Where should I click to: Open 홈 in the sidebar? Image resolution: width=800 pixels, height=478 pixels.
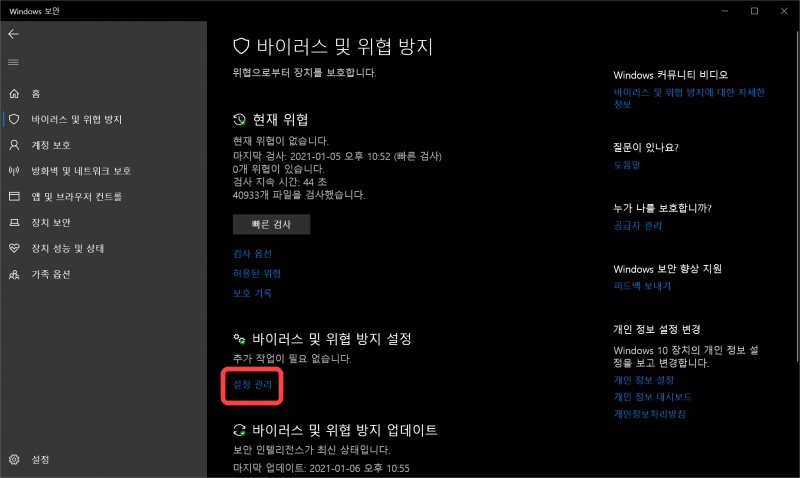click(103, 93)
